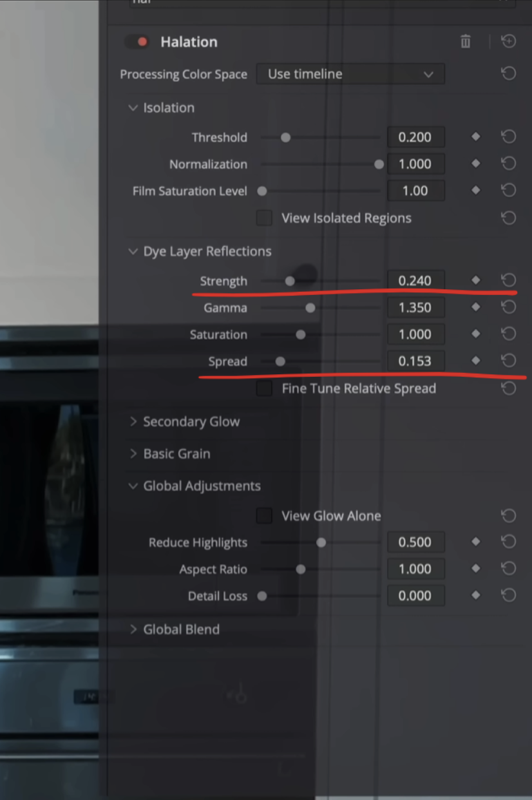Click the Reduce Highlights value field
The image size is (532, 800).
tap(415, 542)
